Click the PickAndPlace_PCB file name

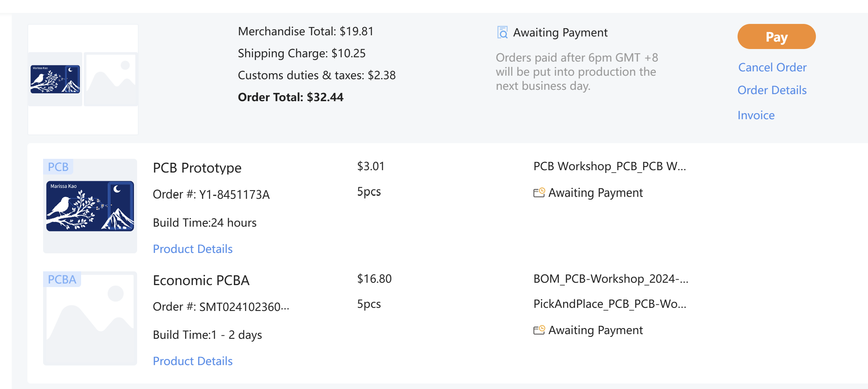click(x=609, y=304)
